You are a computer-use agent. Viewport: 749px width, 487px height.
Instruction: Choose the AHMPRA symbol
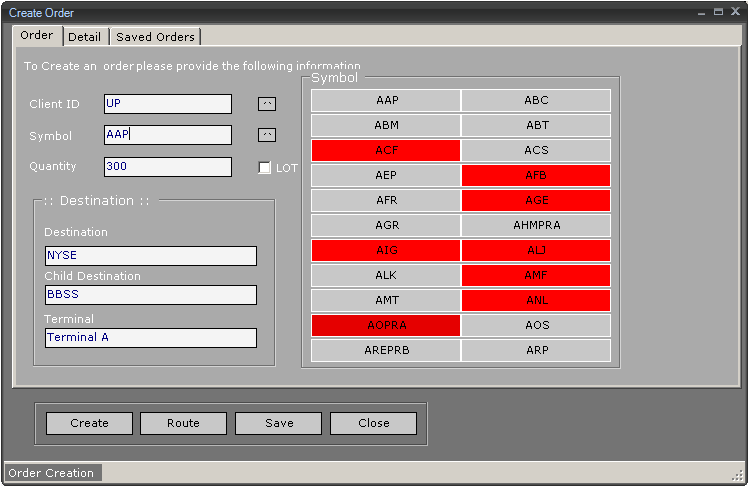(x=536, y=225)
